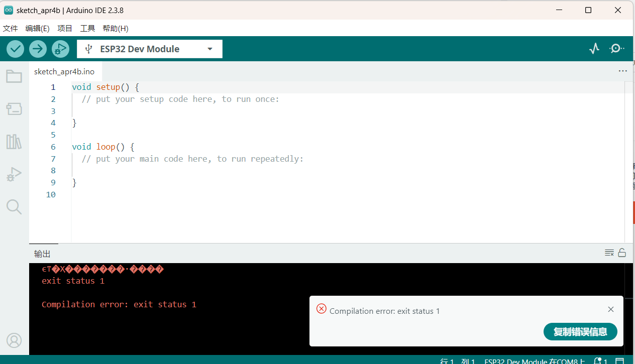Maximize the Arduino IDE window
This screenshot has height=364, width=635.
pos(588,10)
